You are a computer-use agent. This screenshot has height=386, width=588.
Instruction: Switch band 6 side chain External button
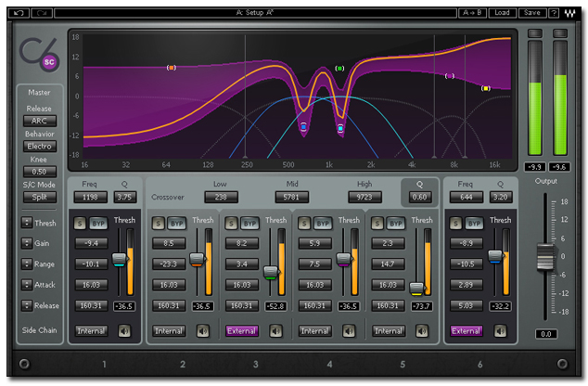coord(467,331)
